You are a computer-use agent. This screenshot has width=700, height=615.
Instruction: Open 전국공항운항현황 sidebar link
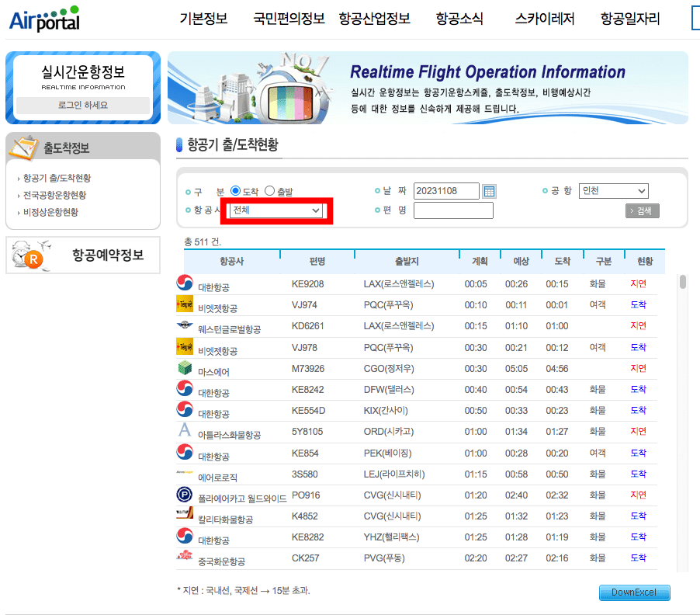pos(54,195)
